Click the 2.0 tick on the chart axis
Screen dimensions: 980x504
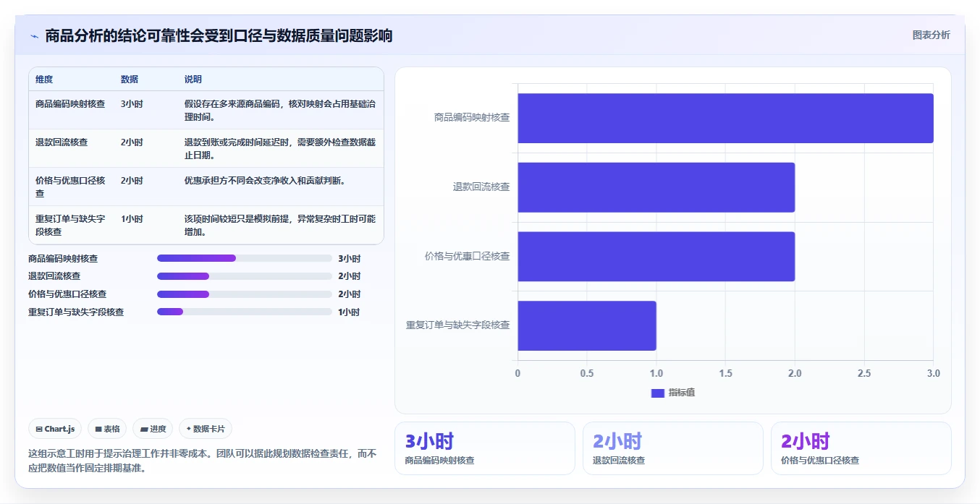pos(795,374)
